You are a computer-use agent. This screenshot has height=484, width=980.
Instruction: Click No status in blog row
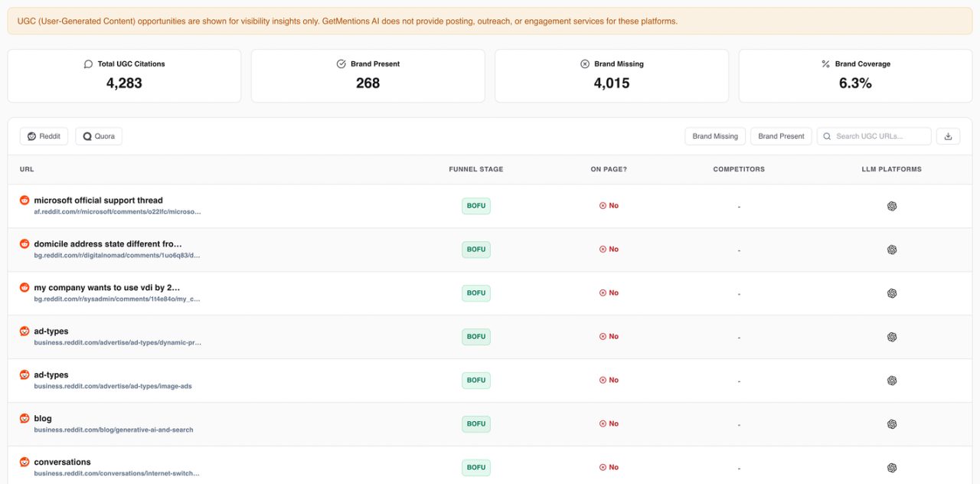click(609, 424)
